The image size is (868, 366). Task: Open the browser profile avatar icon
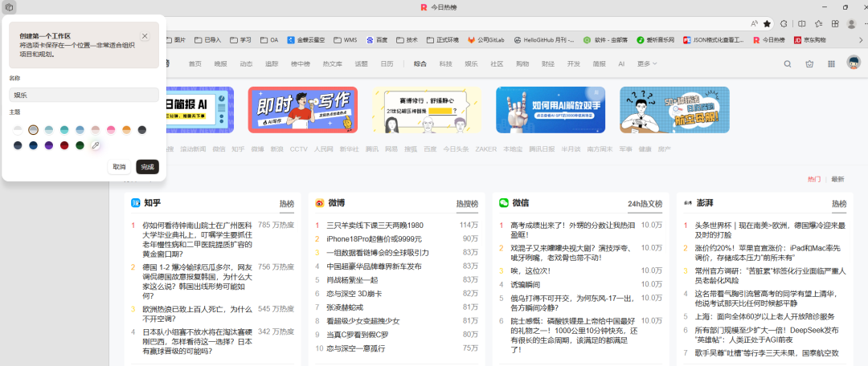(x=851, y=24)
